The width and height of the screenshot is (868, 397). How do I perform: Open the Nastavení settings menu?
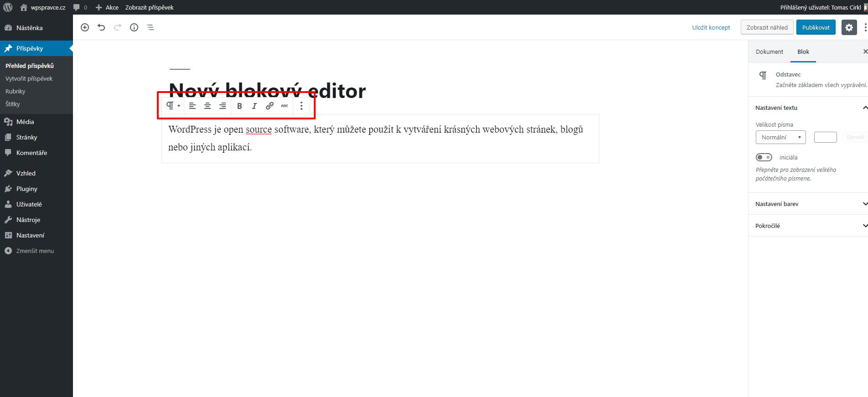(36, 235)
